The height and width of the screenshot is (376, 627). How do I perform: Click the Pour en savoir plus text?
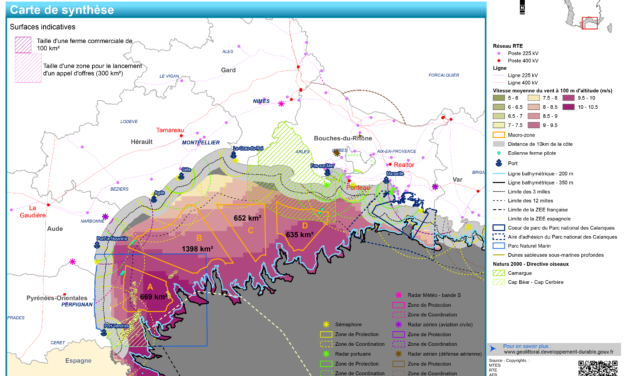click(x=526, y=346)
